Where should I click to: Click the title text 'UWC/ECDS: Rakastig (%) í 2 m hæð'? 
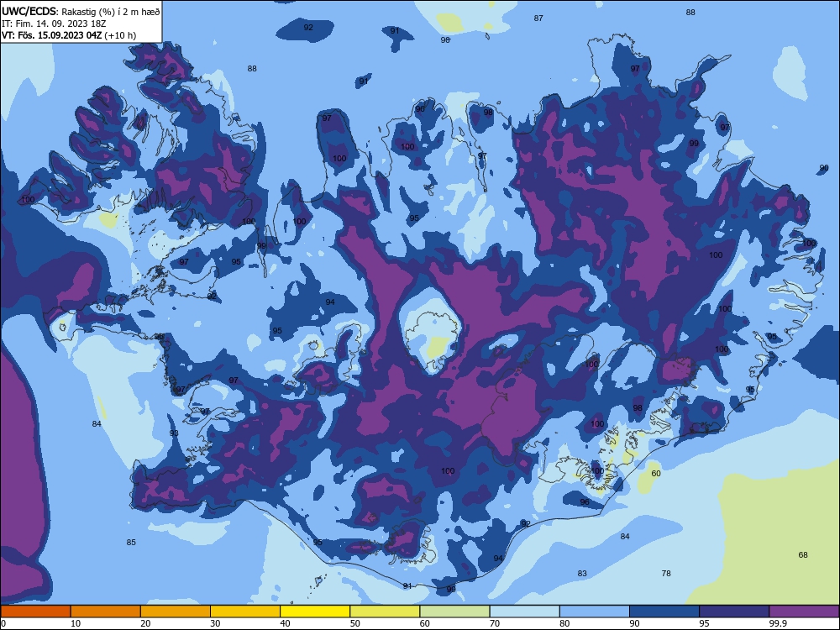tap(81, 11)
